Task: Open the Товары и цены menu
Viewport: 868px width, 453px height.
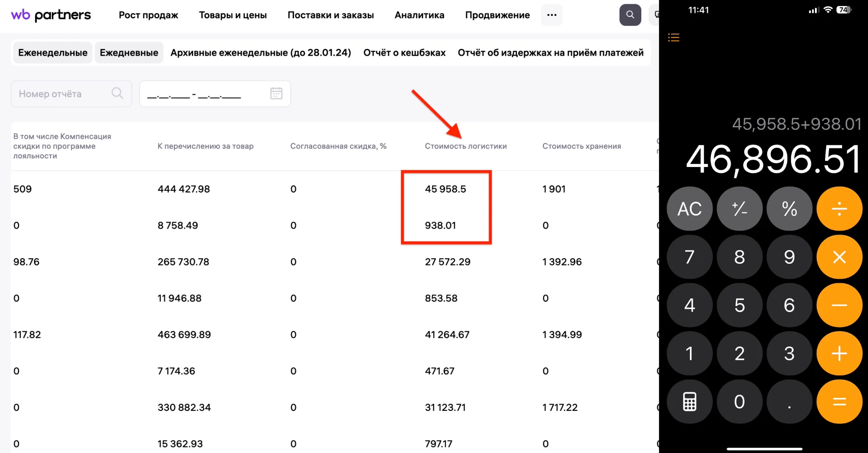Action: pos(233,15)
